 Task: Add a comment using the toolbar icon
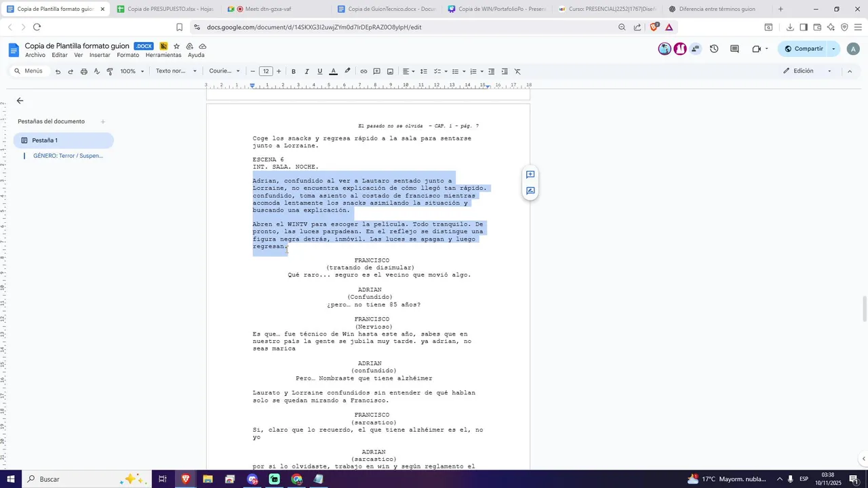(377, 71)
